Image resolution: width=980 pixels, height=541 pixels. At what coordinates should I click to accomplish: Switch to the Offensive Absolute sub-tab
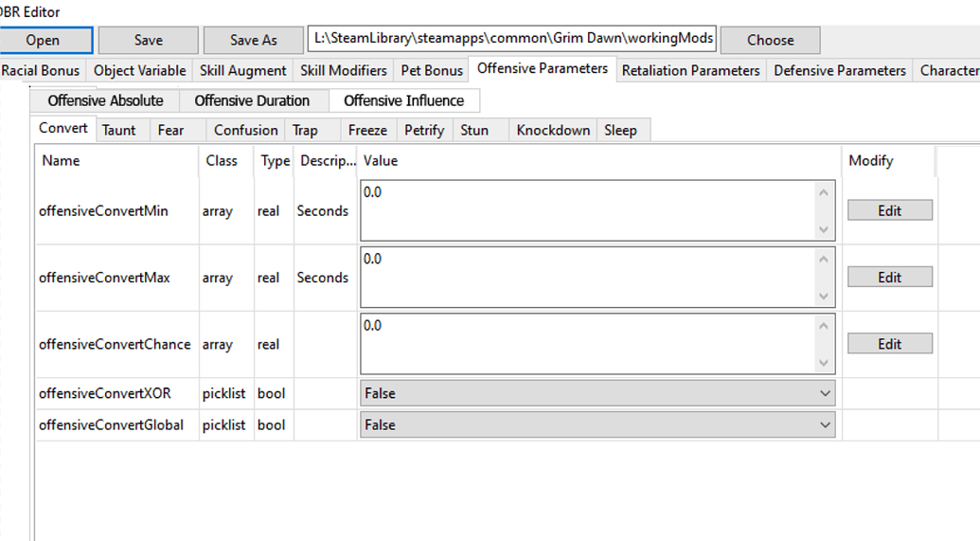[x=105, y=100]
